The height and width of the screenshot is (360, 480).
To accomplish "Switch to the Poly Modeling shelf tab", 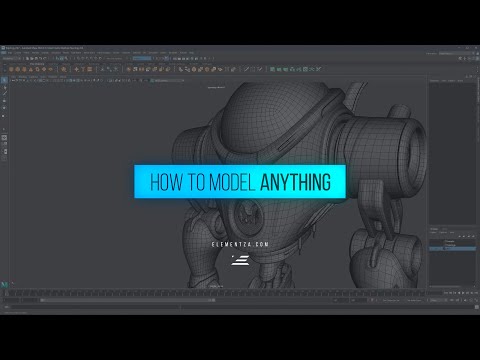I will 37,64.
